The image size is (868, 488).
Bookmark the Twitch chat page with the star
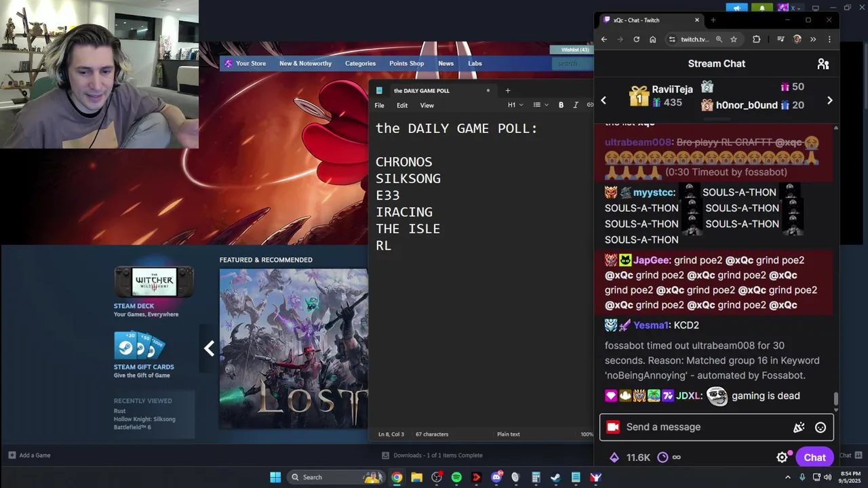click(733, 39)
